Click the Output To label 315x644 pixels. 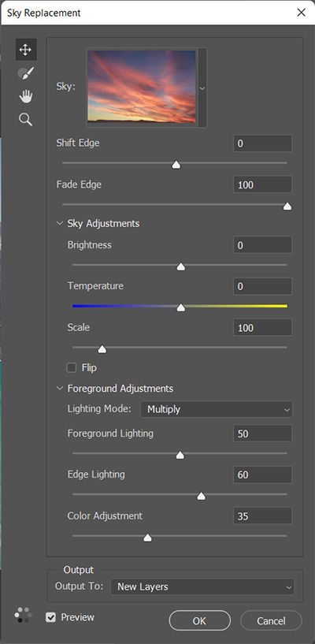80,586
